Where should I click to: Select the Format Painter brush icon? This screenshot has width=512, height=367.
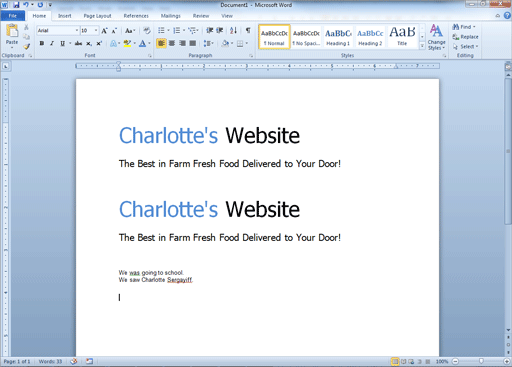(26, 47)
